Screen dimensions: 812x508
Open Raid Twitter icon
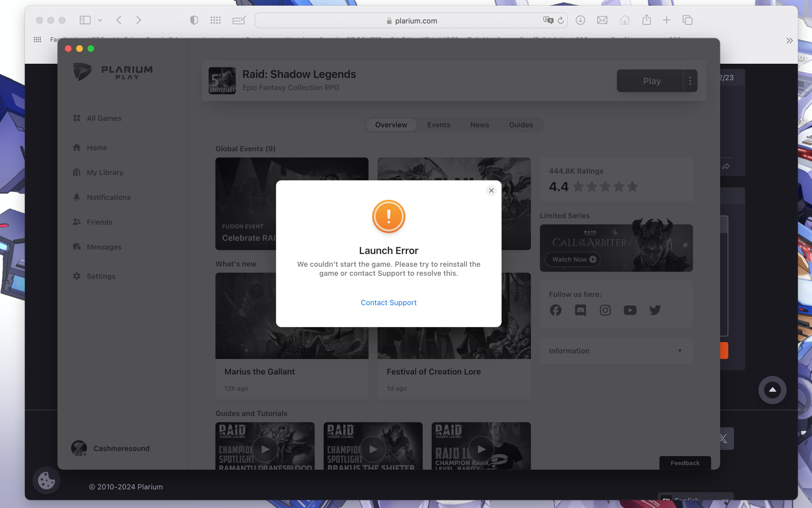click(655, 310)
